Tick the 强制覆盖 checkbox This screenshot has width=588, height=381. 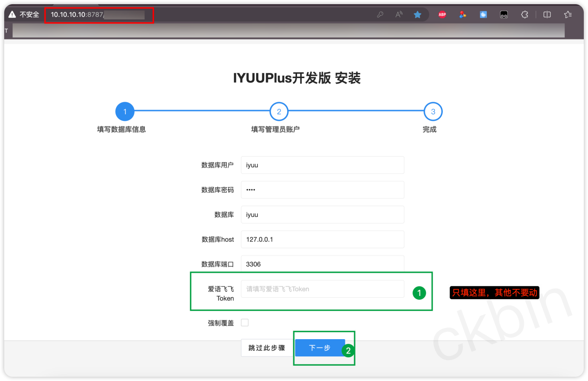click(245, 322)
